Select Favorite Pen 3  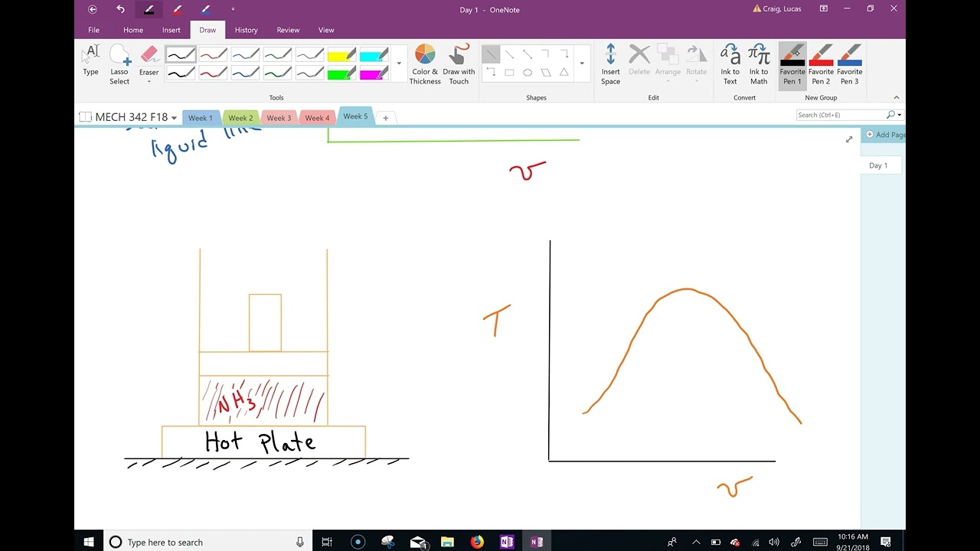(850, 64)
